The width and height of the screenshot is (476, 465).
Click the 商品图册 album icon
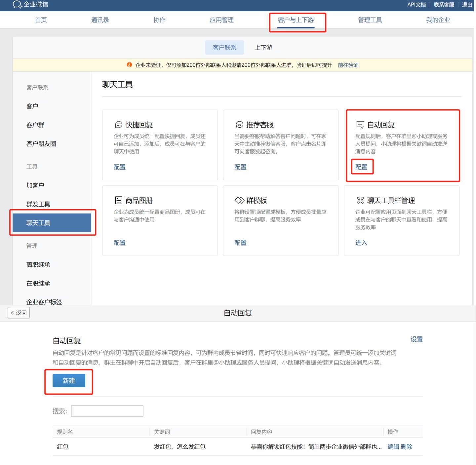click(x=118, y=200)
